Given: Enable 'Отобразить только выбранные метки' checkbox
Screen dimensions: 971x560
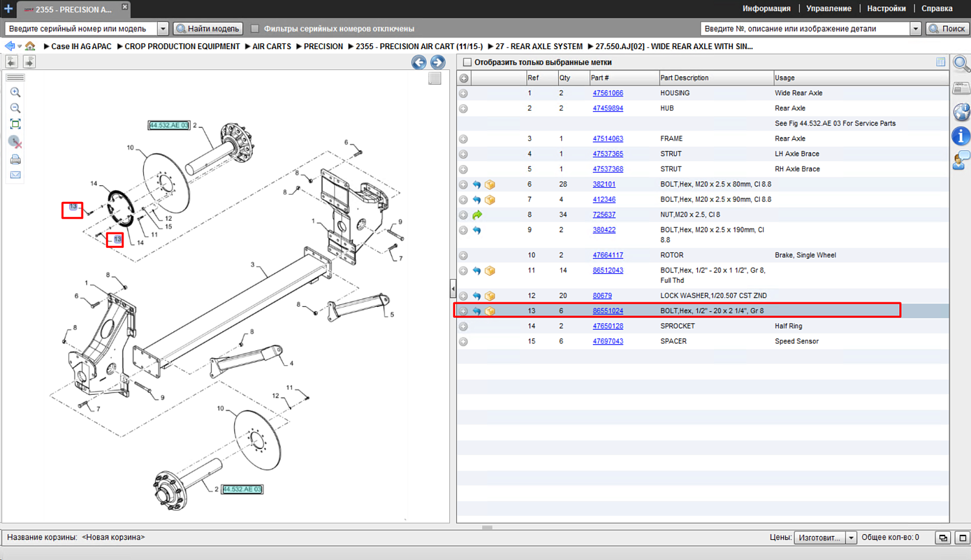Looking at the screenshot, I should point(467,62).
